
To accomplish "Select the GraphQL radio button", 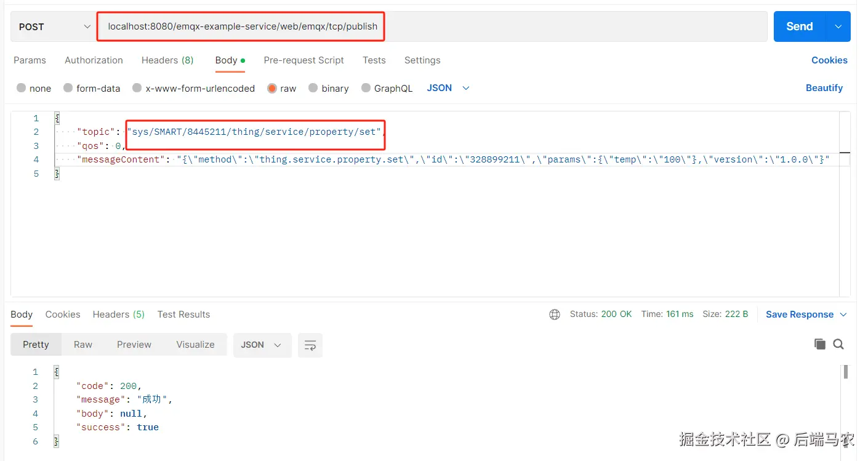I will coord(366,88).
